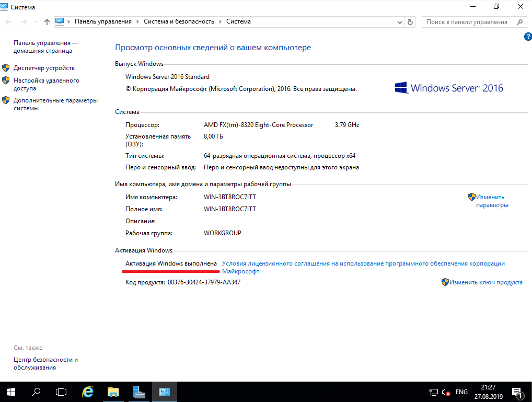Open Internet Explorer from the taskbar
This screenshot has height=402, width=532.
point(88,392)
